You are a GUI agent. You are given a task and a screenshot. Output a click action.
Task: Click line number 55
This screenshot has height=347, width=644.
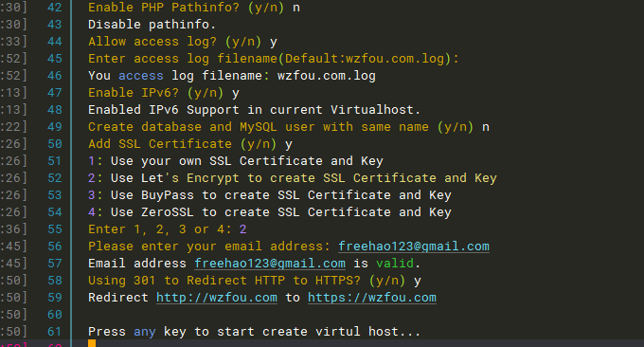[x=55, y=229]
